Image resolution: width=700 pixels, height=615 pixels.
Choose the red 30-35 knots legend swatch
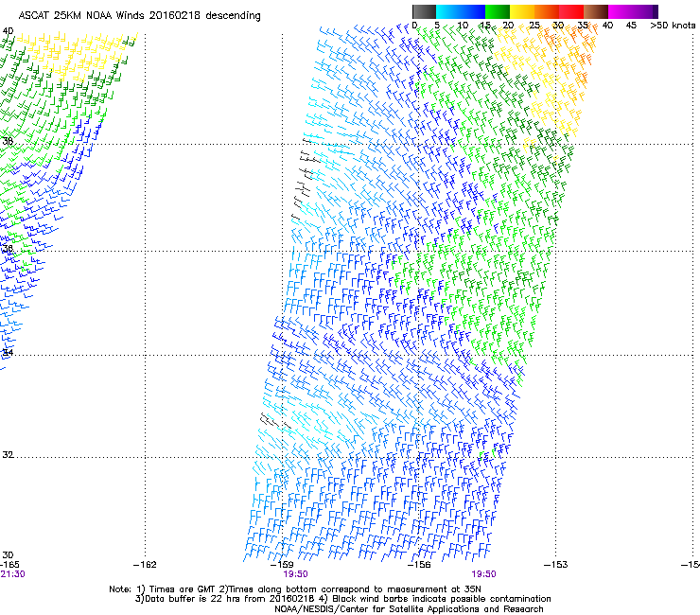(571, 11)
